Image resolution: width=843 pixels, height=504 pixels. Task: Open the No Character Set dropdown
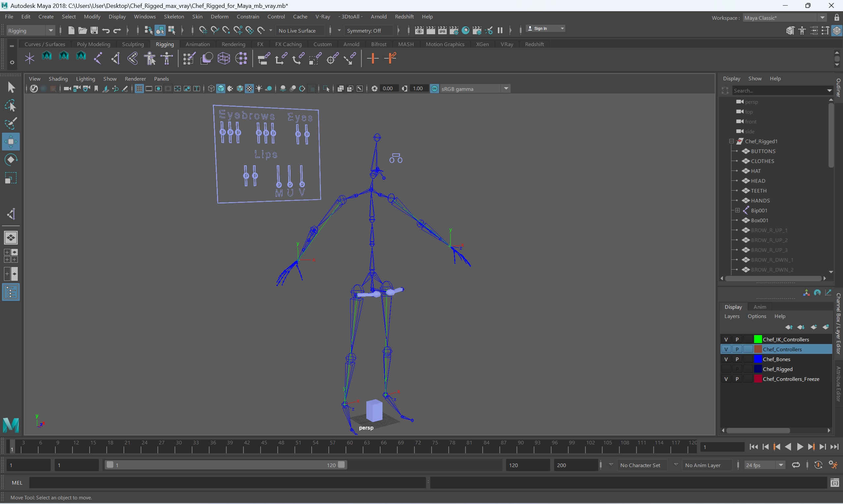point(642,465)
